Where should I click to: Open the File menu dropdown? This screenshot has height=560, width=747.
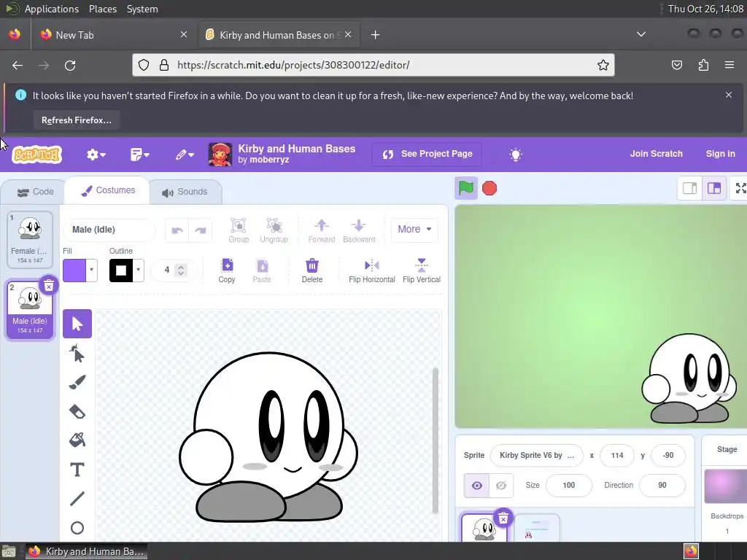click(139, 155)
